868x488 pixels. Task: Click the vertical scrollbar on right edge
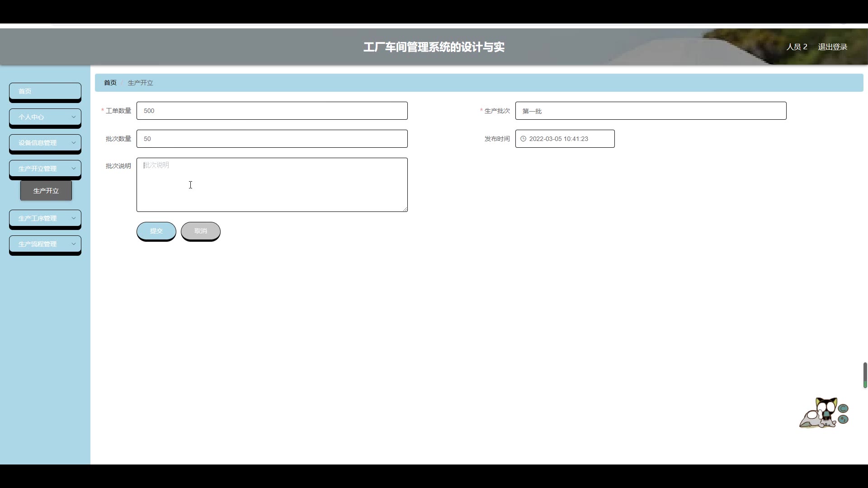[865, 375]
